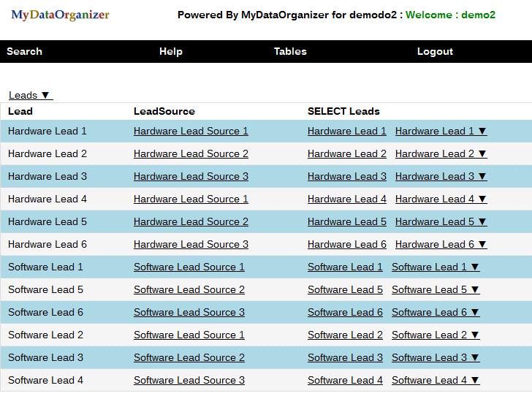Click the LeadSource column header
The height and width of the screenshot is (407, 532).
click(x=164, y=112)
